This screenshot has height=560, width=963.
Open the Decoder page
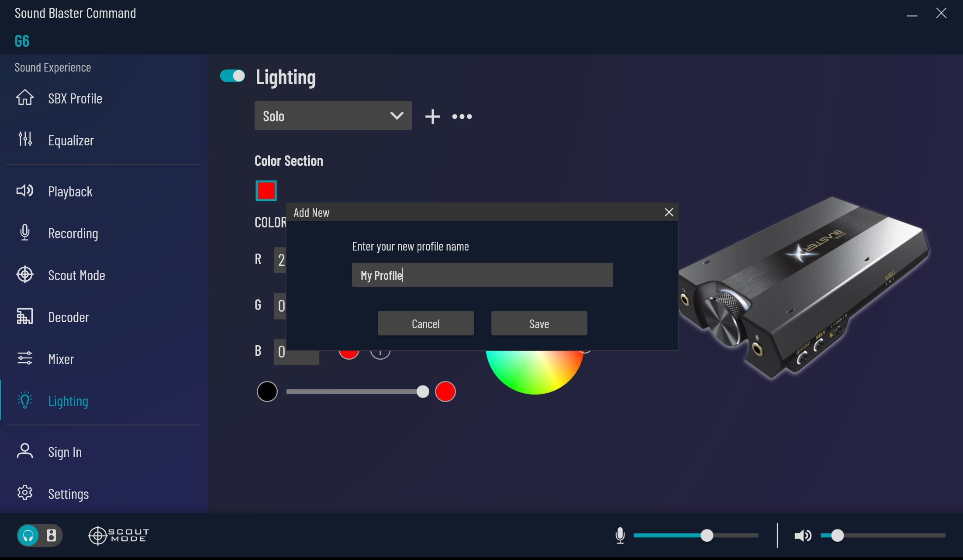pos(69,317)
